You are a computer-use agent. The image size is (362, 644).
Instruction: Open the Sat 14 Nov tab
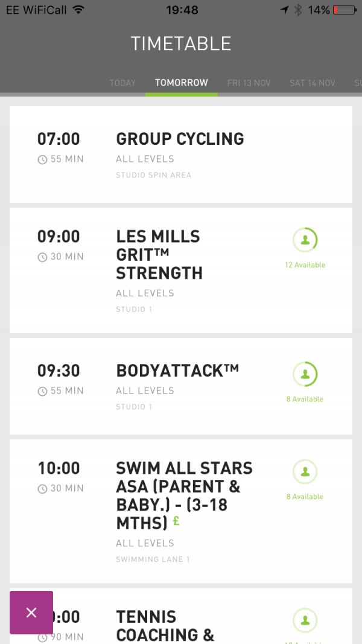tap(312, 83)
